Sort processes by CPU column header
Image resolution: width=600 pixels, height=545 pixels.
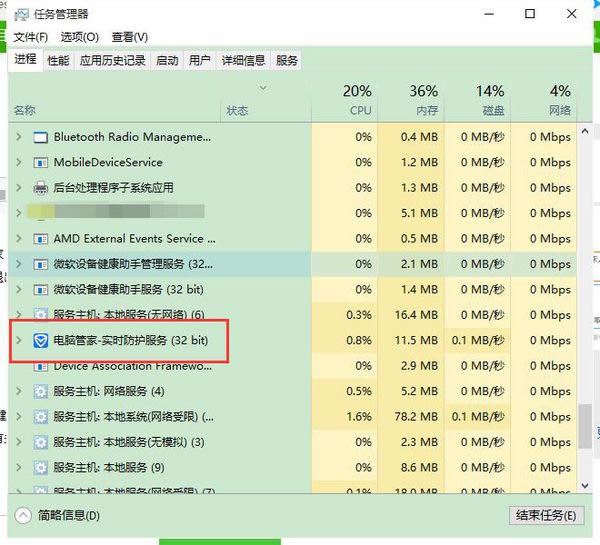tap(345, 100)
